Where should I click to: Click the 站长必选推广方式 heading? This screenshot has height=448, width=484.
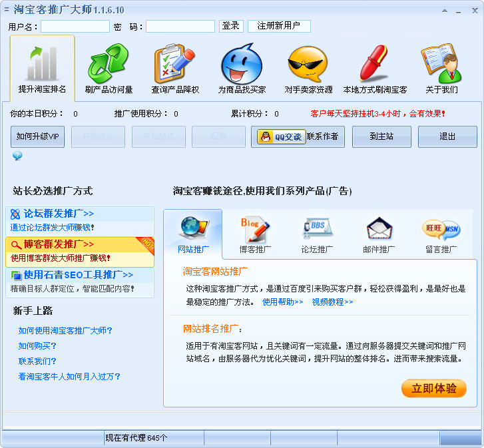53,191
